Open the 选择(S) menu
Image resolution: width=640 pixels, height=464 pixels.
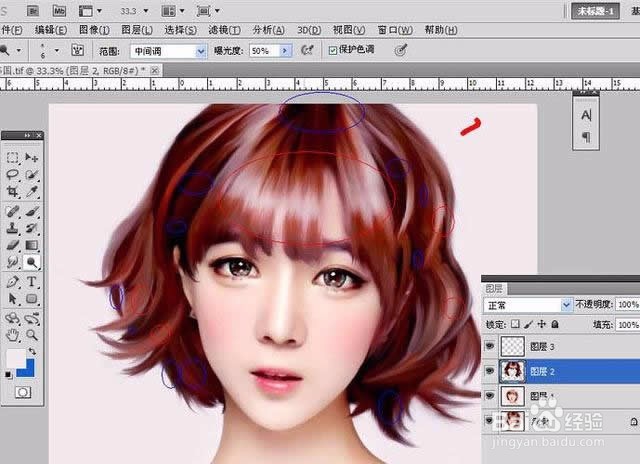coord(180,30)
